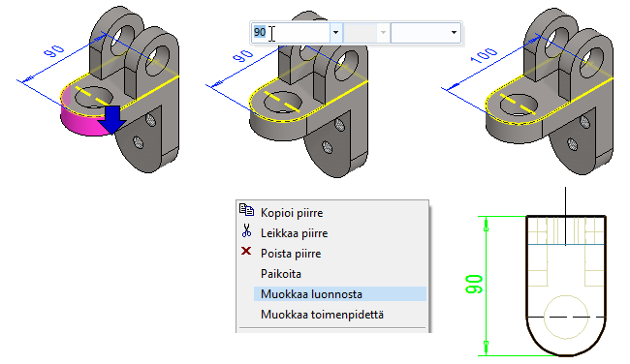
Task: Click the blue 90 dimension on left model
Action: (x=54, y=51)
